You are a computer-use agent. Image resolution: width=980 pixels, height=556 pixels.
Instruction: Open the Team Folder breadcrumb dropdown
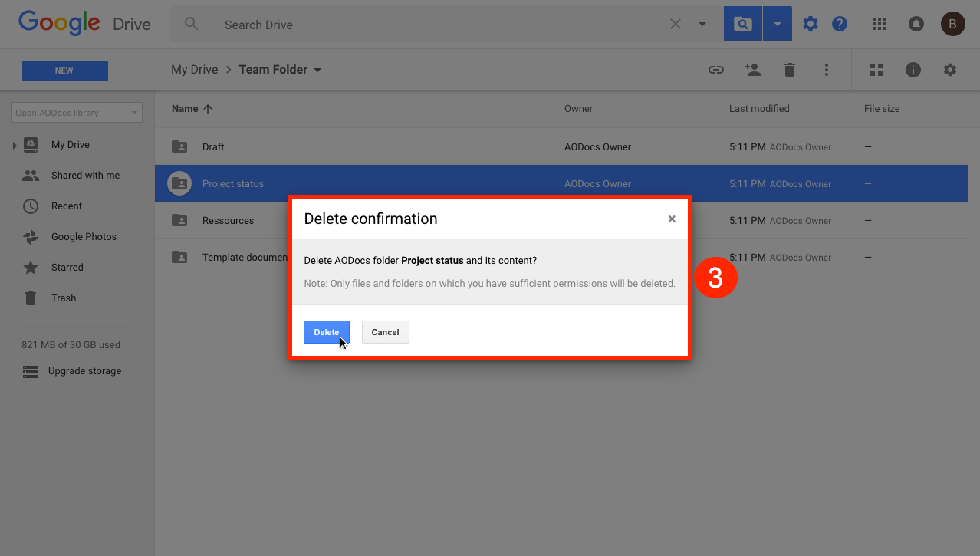pos(280,70)
